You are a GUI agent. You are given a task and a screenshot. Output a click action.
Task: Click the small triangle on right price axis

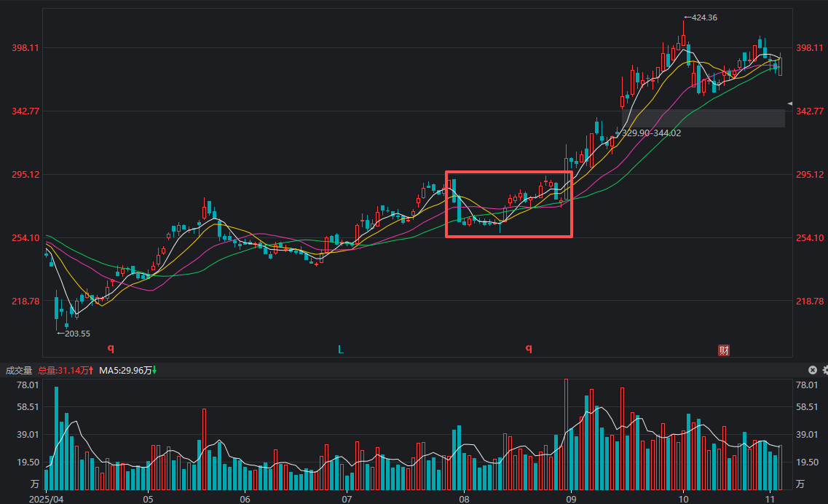coord(790,106)
